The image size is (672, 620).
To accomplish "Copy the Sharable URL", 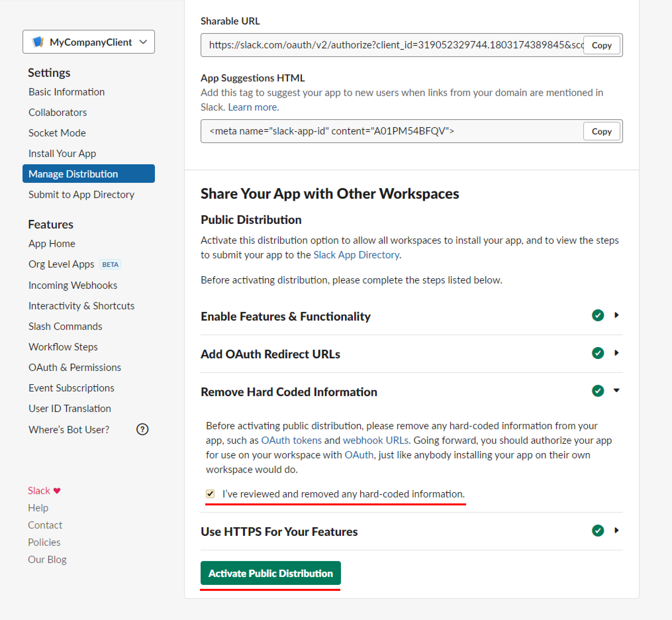I will click(601, 45).
